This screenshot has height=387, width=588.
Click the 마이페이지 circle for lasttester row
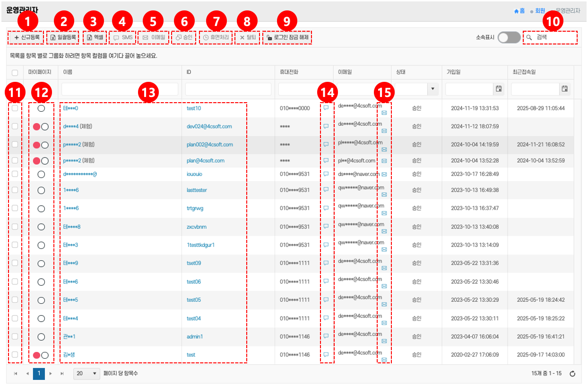pyautogui.click(x=41, y=190)
